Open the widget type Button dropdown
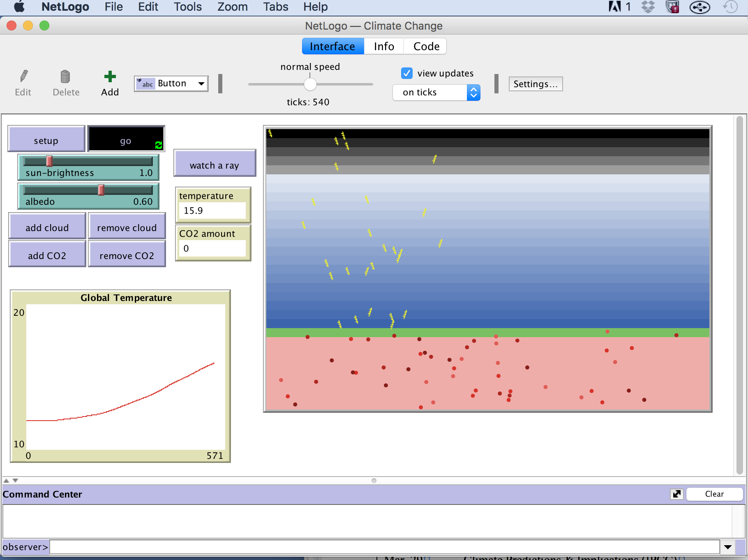The image size is (748, 560). click(x=171, y=83)
